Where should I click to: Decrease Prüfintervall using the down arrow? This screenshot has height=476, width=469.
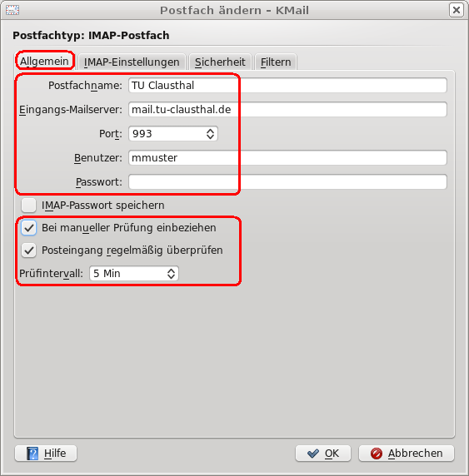pyautogui.click(x=171, y=276)
